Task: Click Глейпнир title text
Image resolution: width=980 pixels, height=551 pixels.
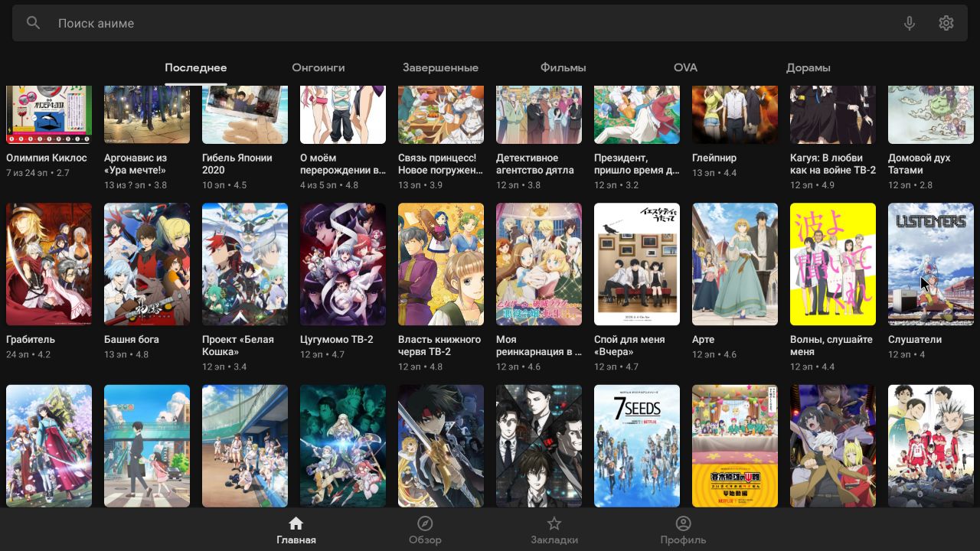Action: coord(714,158)
